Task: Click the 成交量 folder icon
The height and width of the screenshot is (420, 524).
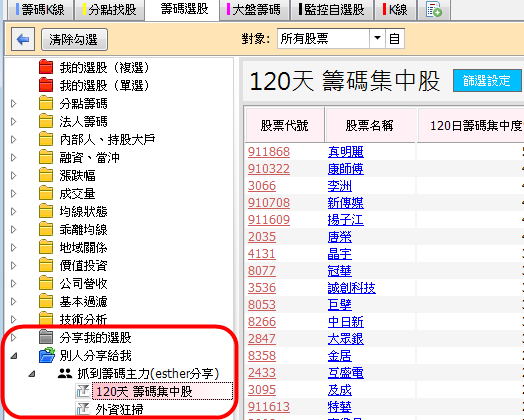Action: click(46, 193)
